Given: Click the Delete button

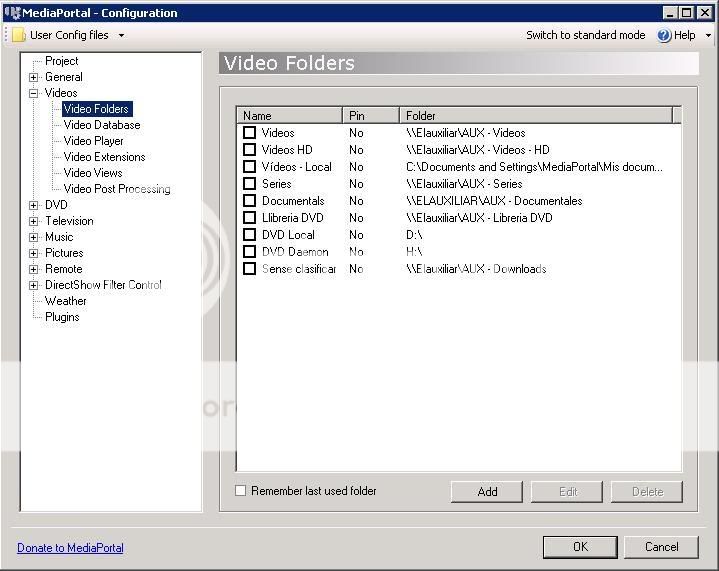Looking at the screenshot, I should coord(647,492).
